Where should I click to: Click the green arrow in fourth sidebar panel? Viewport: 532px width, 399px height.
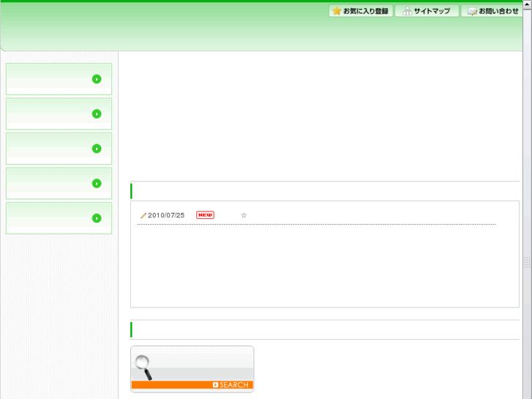97,183
